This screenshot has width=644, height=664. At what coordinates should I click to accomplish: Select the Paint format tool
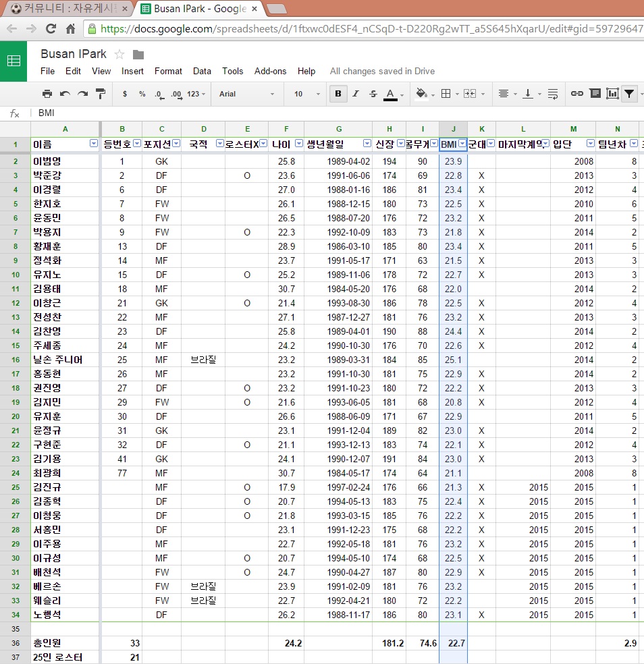101,94
